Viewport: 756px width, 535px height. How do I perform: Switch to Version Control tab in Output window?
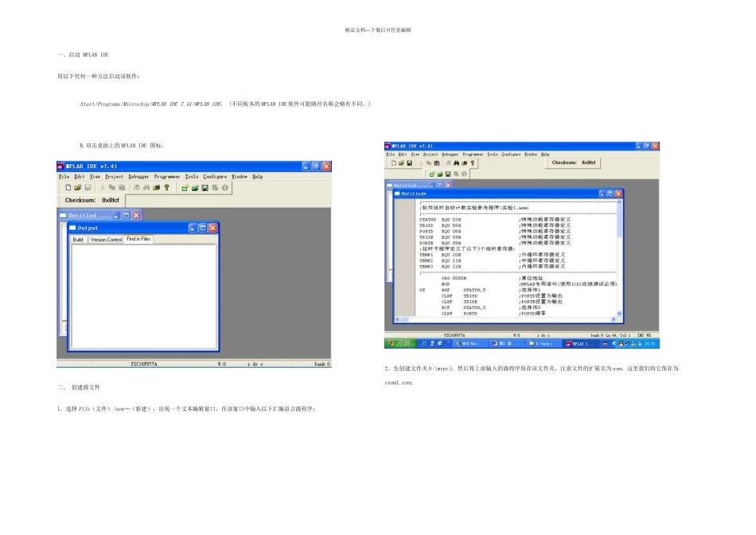click(106, 240)
